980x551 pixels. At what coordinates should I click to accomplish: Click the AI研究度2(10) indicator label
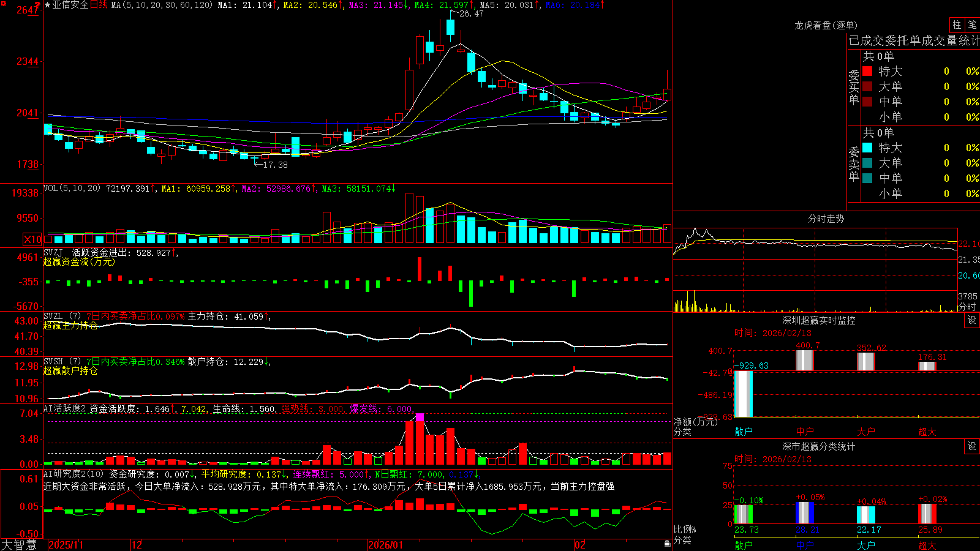pyautogui.click(x=74, y=474)
